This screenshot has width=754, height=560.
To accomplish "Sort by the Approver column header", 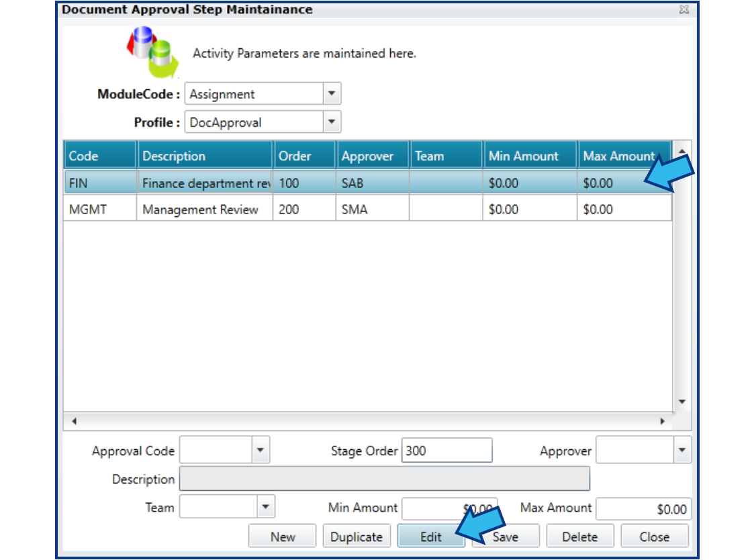I will [373, 156].
